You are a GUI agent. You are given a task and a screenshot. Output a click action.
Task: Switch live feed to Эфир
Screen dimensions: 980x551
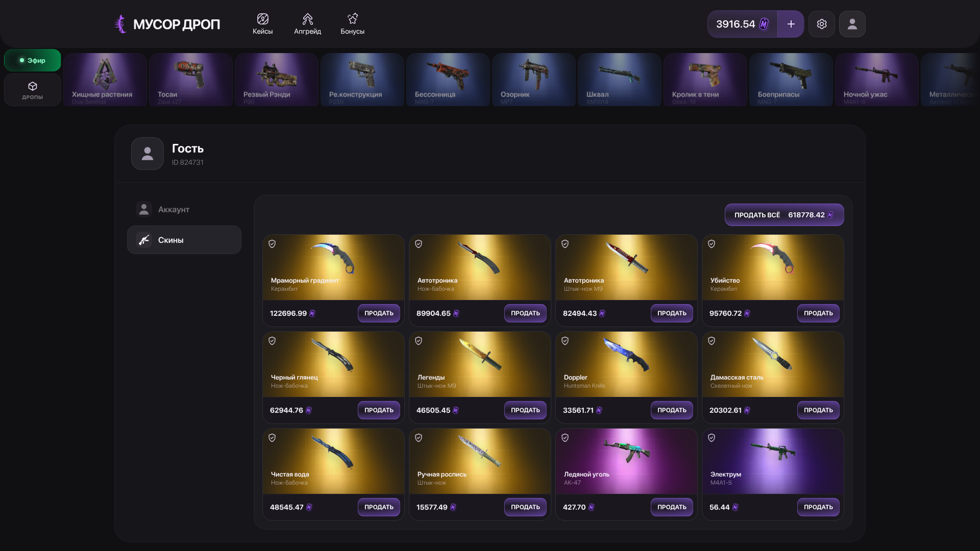point(33,60)
